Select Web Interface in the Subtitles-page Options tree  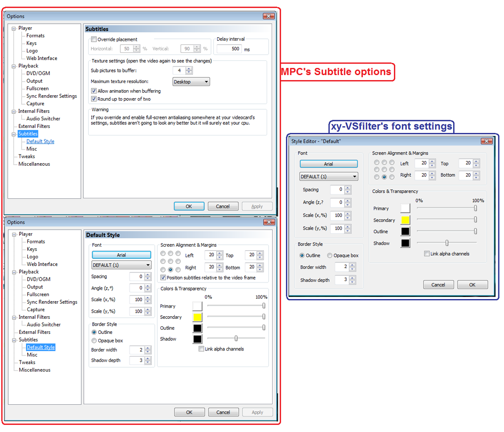click(42, 58)
